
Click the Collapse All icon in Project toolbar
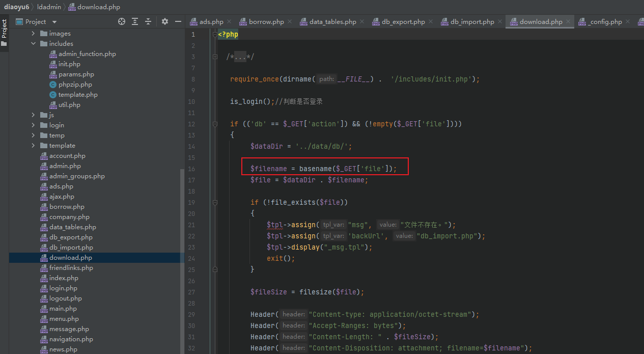pos(148,21)
